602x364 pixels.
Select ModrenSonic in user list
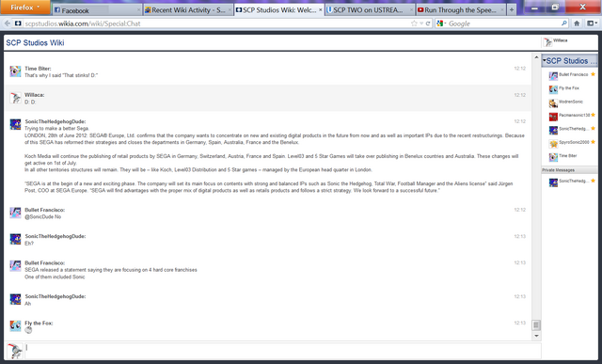[570, 103]
